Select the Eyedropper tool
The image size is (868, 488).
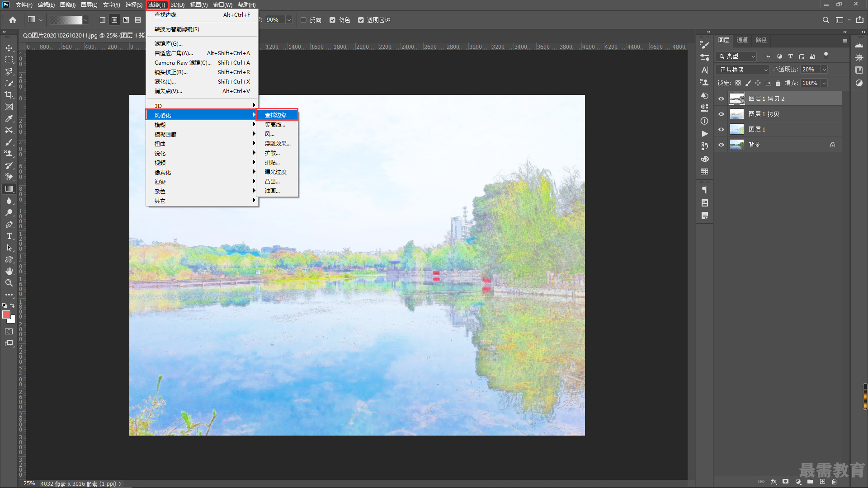(x=9, y=118)
